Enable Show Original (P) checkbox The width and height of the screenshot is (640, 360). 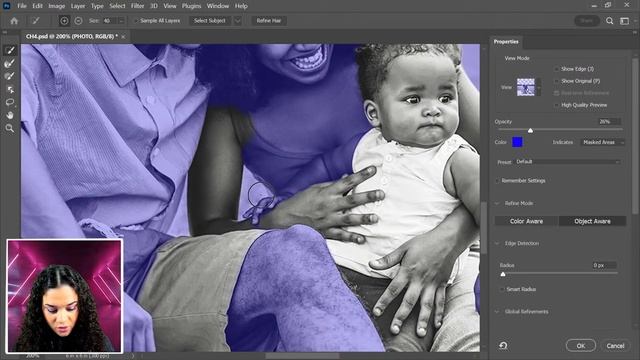(x=556, y=81)
